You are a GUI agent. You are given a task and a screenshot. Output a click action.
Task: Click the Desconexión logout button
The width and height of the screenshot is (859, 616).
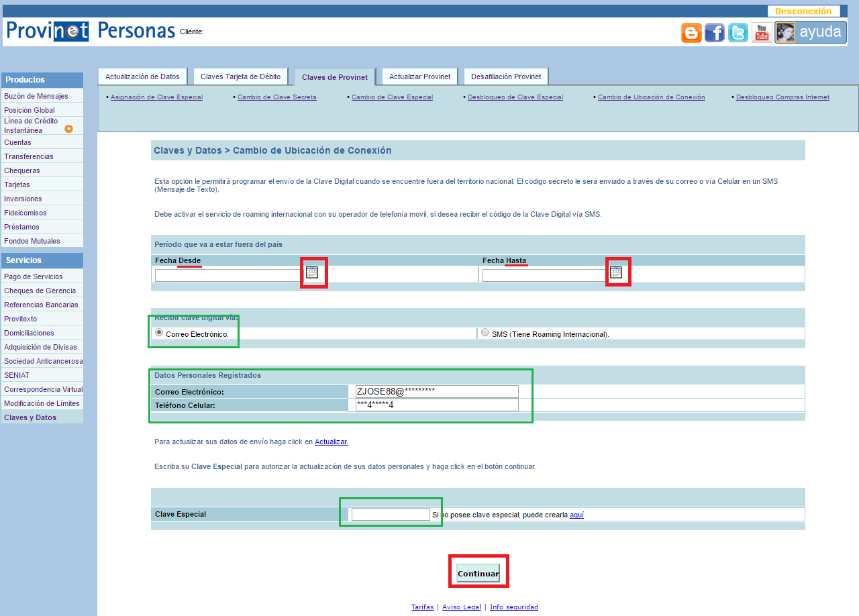[803, 11]
